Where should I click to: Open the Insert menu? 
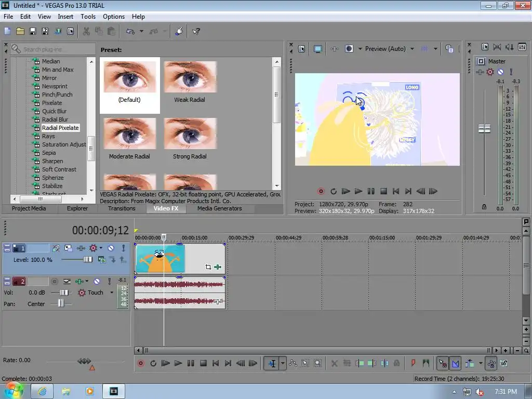65,17
